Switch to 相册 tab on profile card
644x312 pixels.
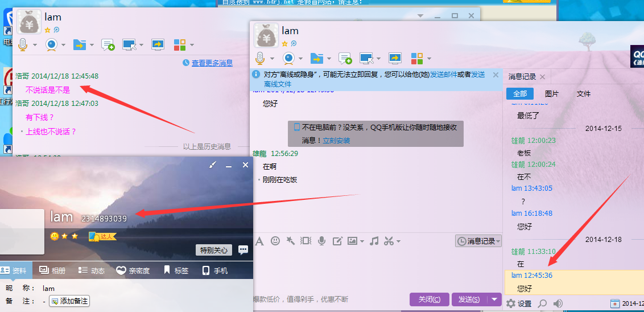tap(52, 270)
